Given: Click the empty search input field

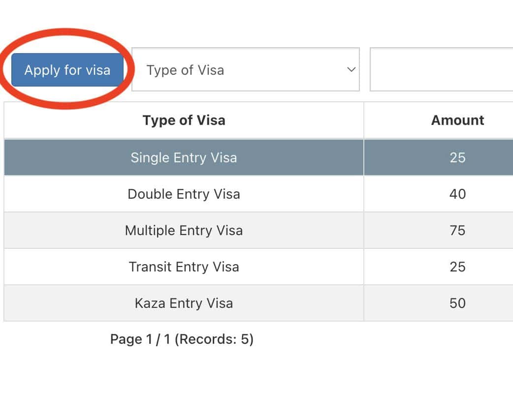Looking at the screenshot, I should tap(441, 70).
